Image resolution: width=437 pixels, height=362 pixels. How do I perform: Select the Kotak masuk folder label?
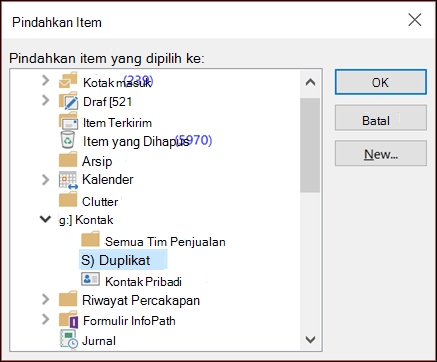[117, 83]
